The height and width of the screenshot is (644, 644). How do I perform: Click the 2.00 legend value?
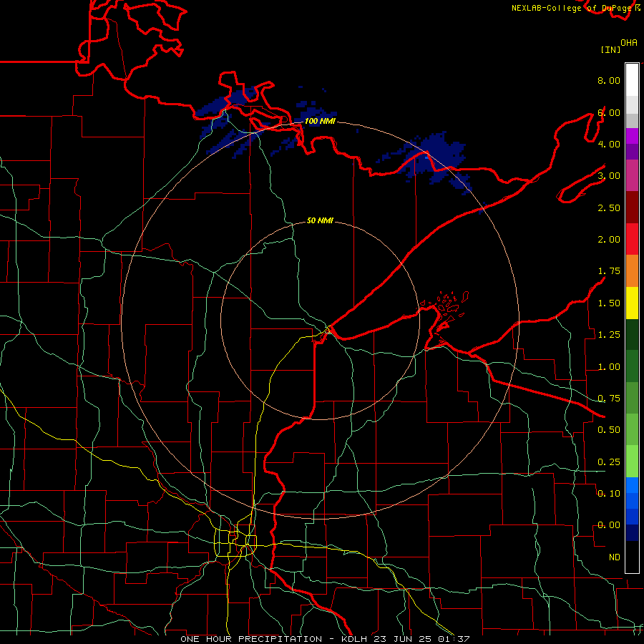click(609, 240)
